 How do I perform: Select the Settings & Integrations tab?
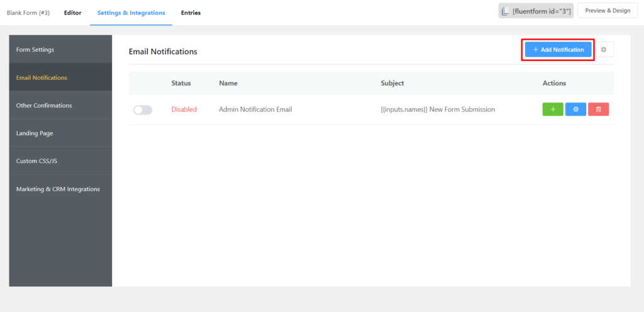click(131, 13)
